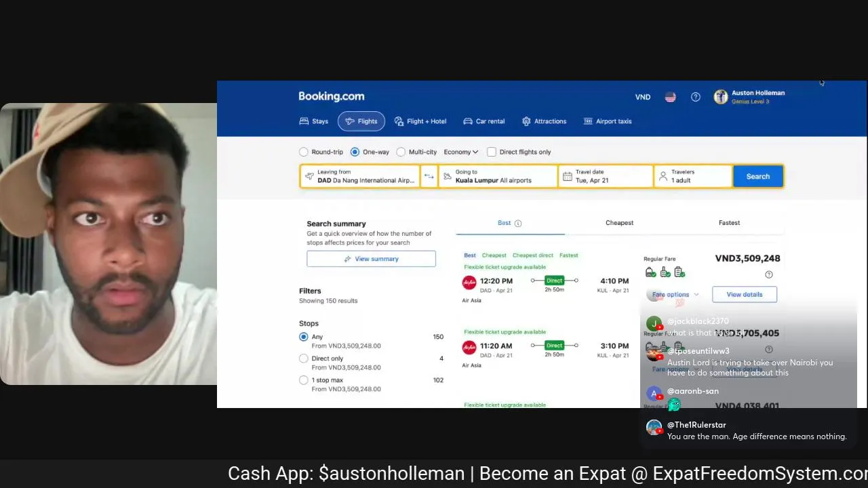This screenshot has height=488, width=868.
Task: Click the person icon in Travelers field
Action: (663, 176)
